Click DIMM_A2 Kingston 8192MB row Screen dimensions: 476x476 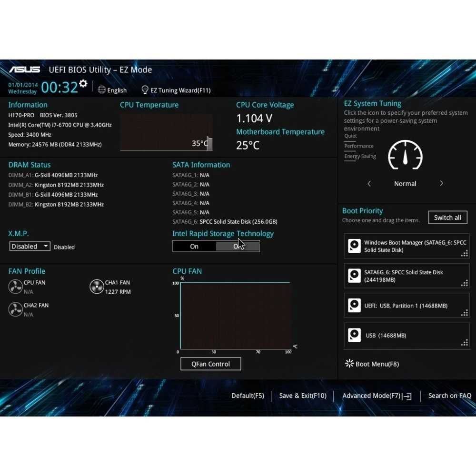(56, 185)
